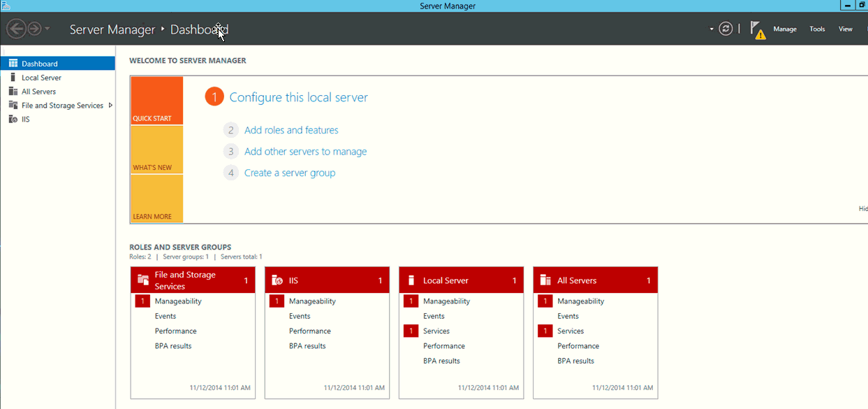Open Manageability in the All Servers tile

point(580,301)
